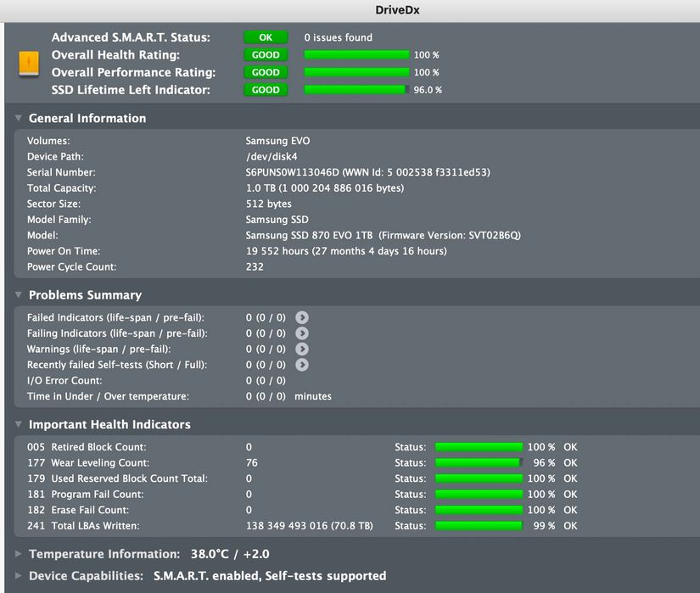Expand the Device Capabilities section

19,575
